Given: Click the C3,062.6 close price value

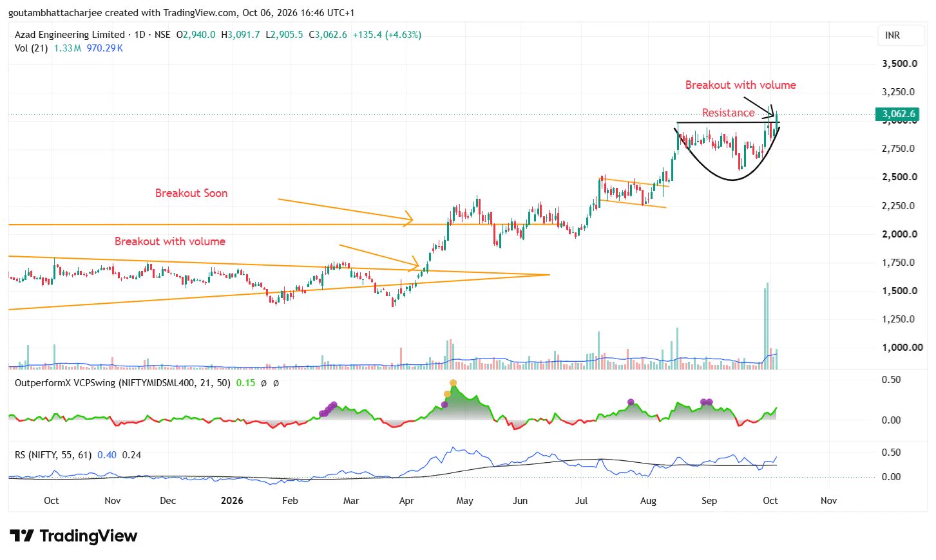Looking at the screenshot, I should point(327,35).
